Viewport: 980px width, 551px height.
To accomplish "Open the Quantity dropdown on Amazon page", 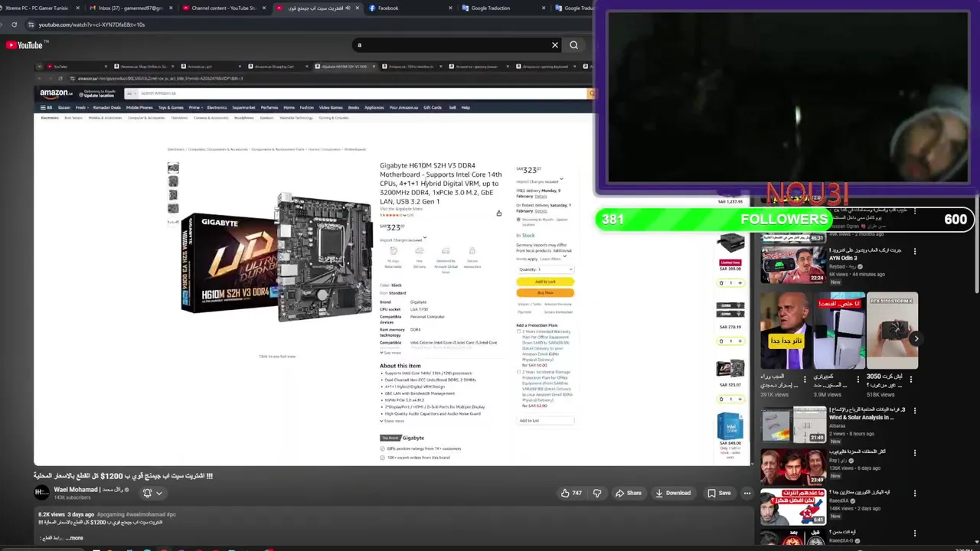I will tap(544, 269).
